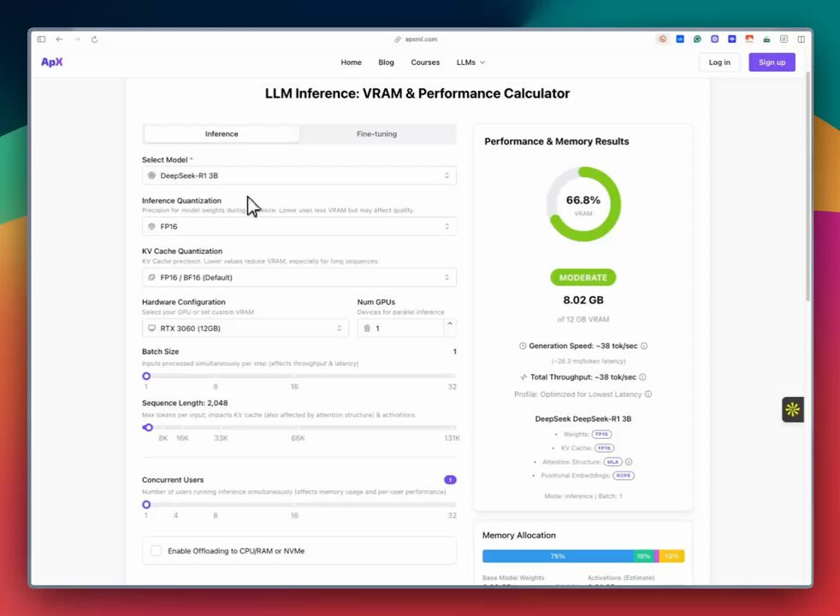Screen dimensions: 840x616
Task: Click the Log in button
Action: click(x=719, y=62)
